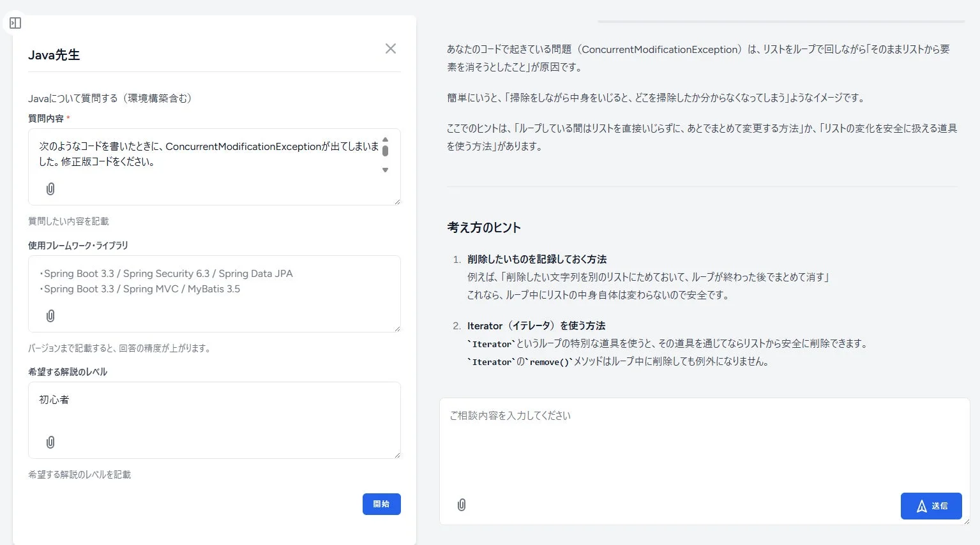Click the scrollbar thumb in the question textarea

pyautogui.click(x=385, y=151)
